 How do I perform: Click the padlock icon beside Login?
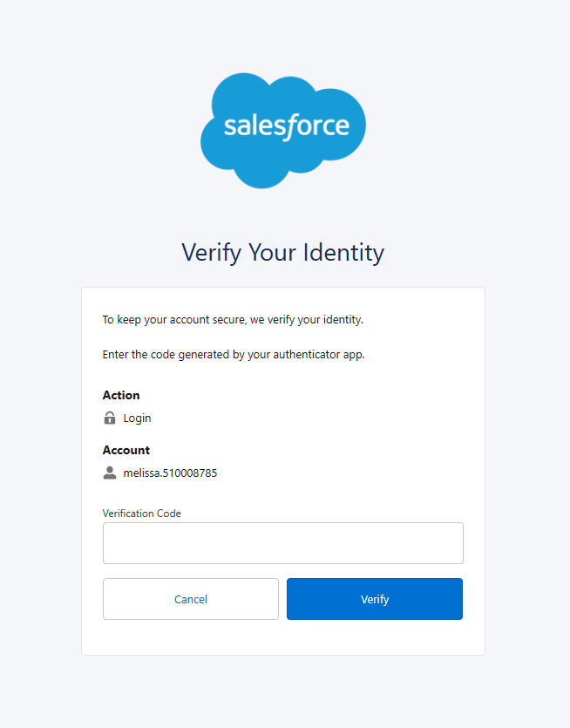pos(110,418)
